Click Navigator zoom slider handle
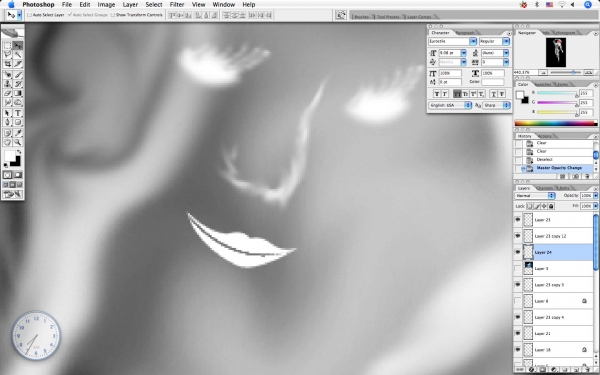 pos(573,72)
